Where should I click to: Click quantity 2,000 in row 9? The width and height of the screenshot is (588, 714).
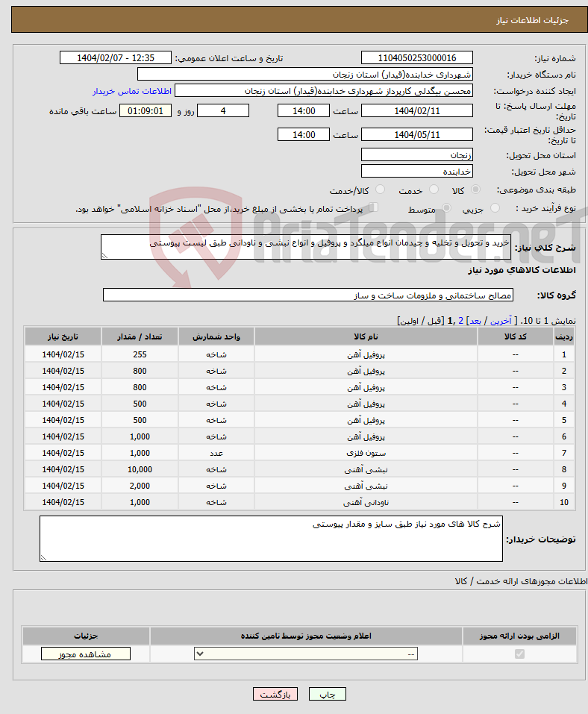tap(140, 486)
